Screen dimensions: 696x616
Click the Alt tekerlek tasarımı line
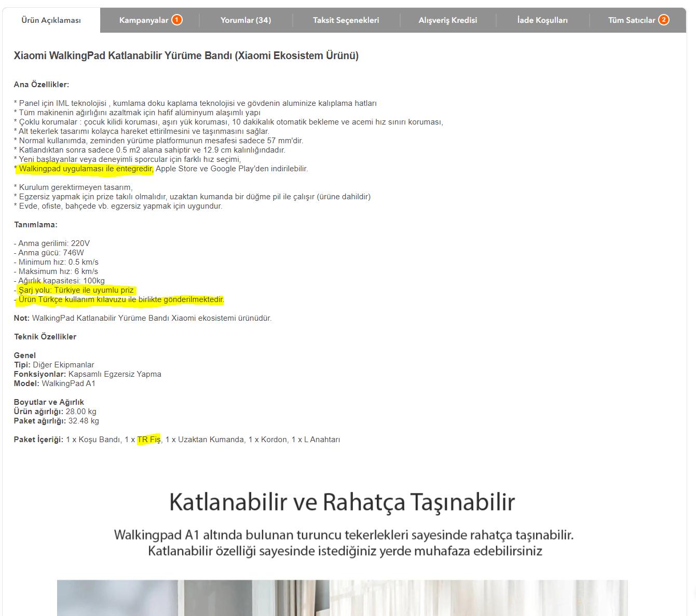142,131
